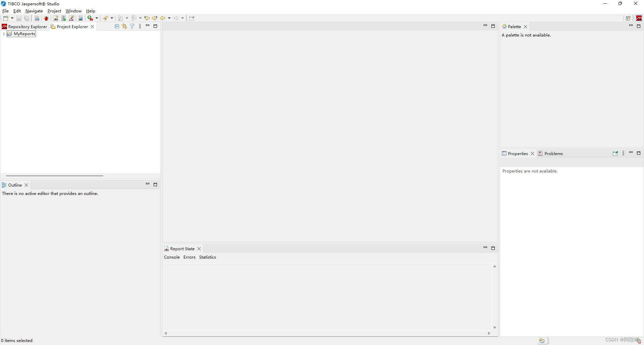The image size is (644, 345).
Task: Open the debug tool in the toolbar
Action: pos(46,18)
